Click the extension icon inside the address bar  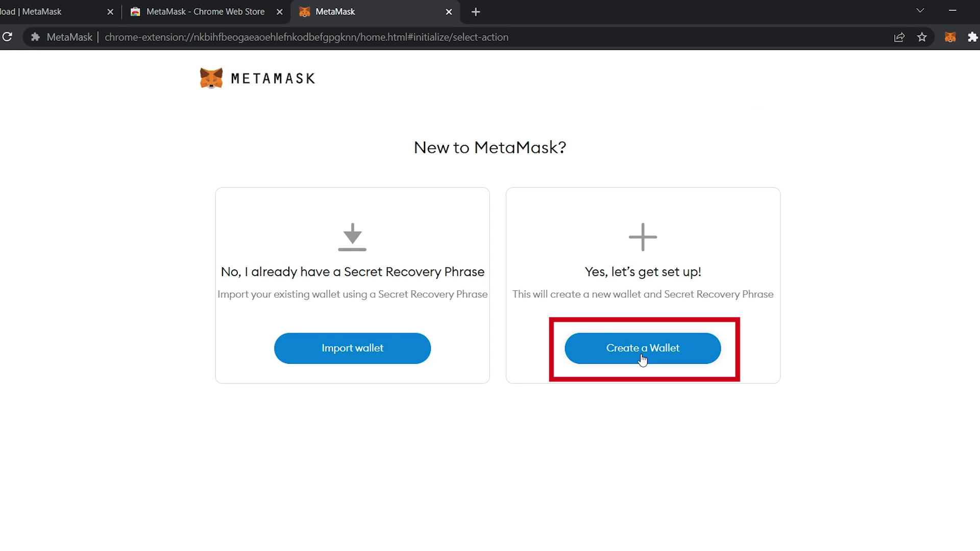click(x=35, y=37)
